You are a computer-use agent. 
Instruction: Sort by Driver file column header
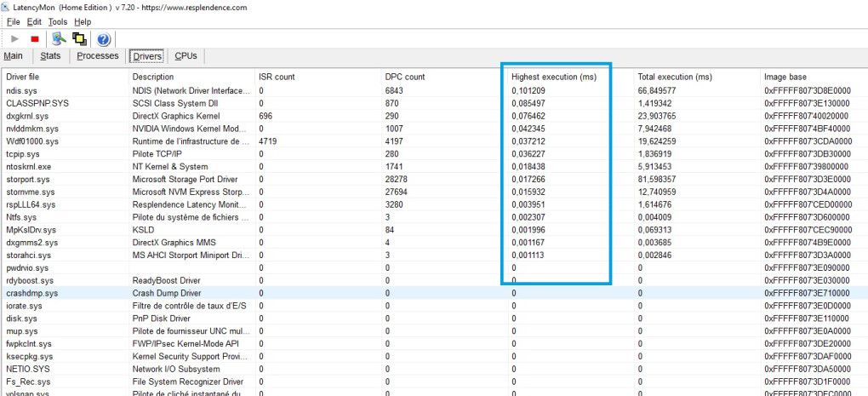pos(26,77)
